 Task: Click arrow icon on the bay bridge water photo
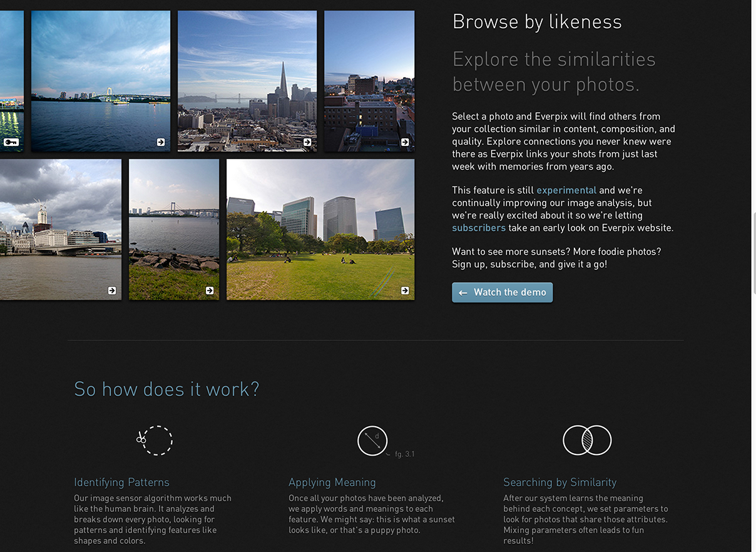[x=161, y=142]
